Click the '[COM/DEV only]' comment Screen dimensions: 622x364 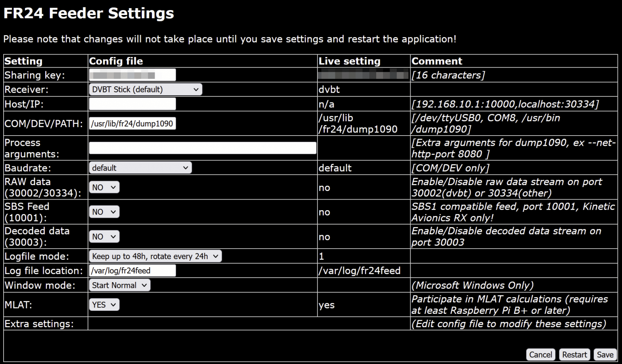pyautogui.click(x=451, y=168)
